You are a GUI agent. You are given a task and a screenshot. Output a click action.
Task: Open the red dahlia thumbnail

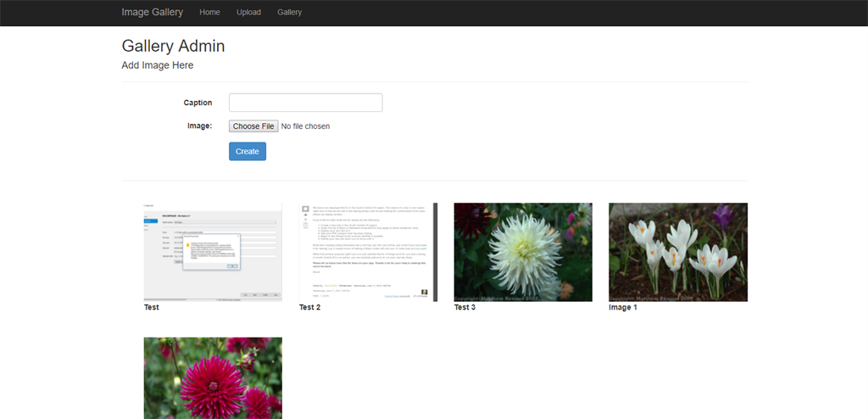(x=213, y=378)
